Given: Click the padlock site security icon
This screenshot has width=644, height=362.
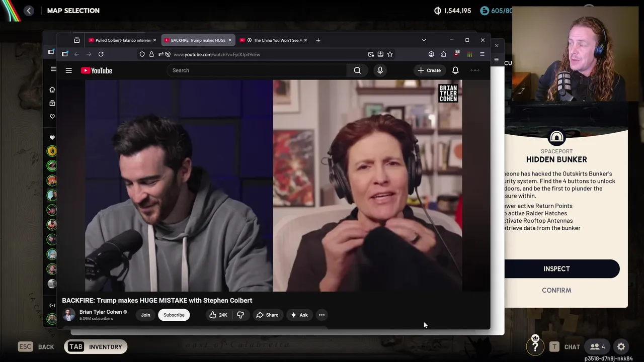Looking at the screenshot, I should (151, 54).
